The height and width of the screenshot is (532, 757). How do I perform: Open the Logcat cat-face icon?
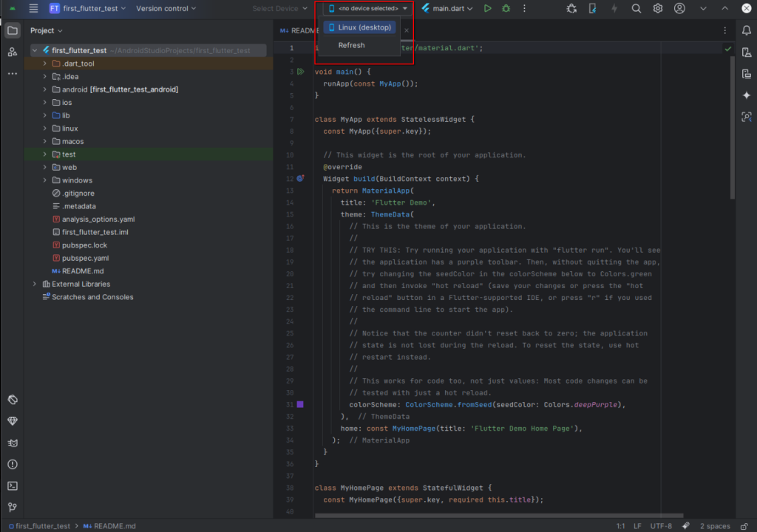13,443
